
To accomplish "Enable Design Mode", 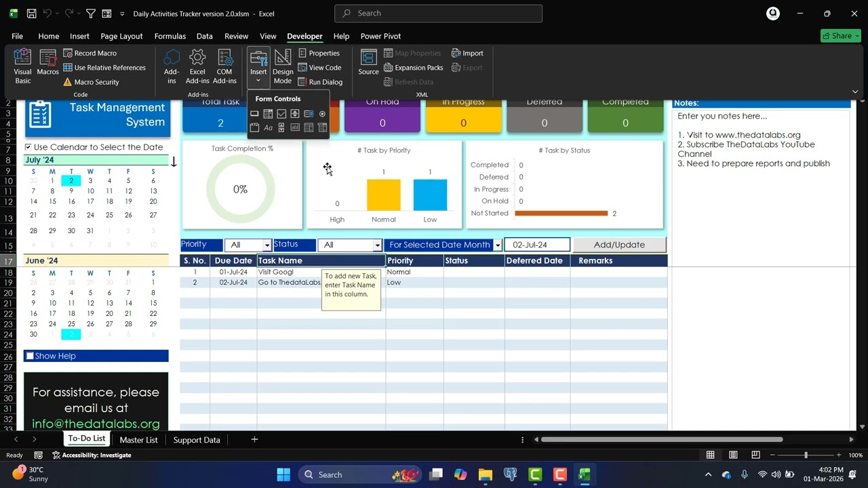I will click(283, 66).
